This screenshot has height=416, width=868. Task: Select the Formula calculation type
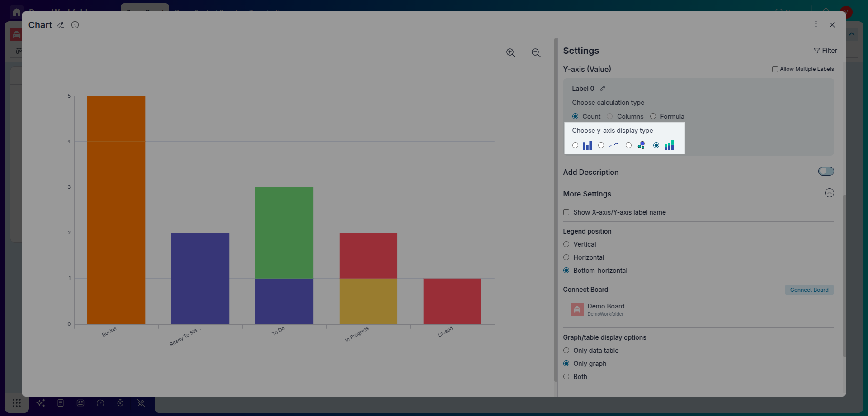point(653,117)
